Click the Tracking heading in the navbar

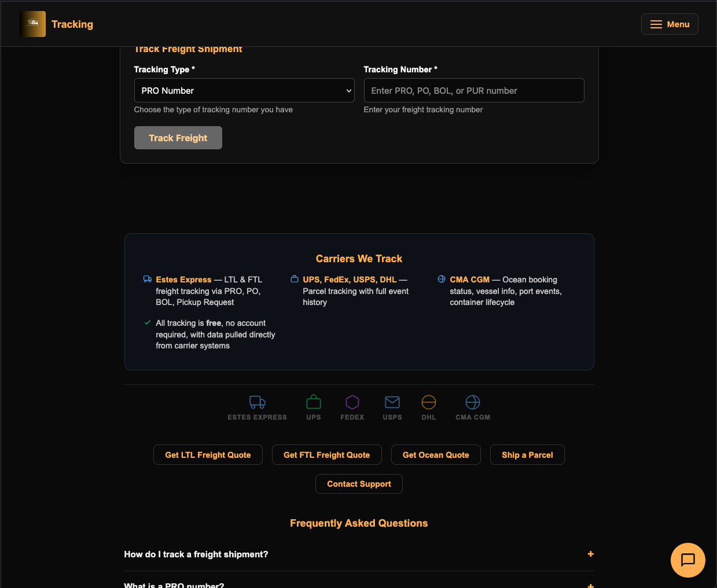(x=72, y=24)
